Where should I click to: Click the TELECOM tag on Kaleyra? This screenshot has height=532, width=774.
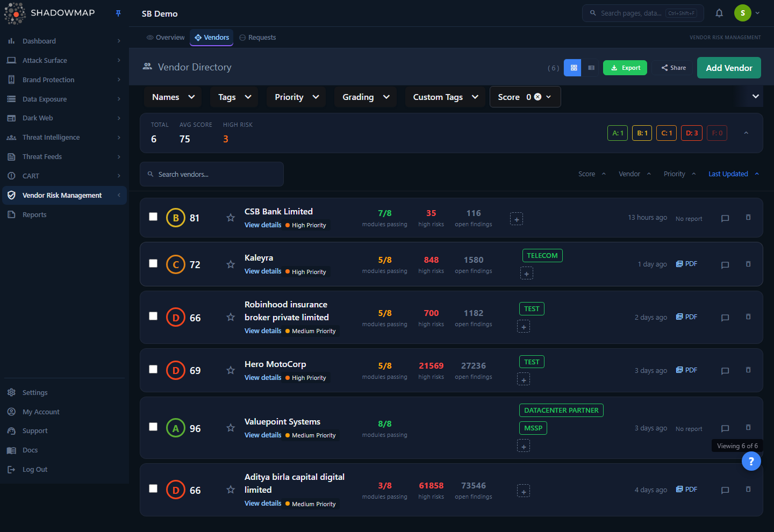pos(542,256)
